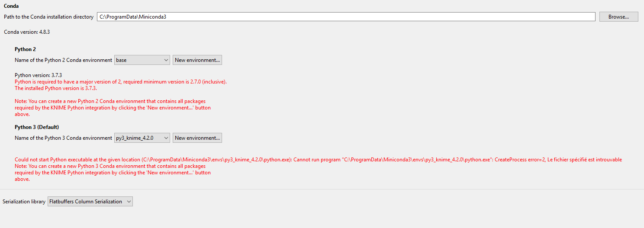Click the 'Serialization library' label

tap(24, 202)
